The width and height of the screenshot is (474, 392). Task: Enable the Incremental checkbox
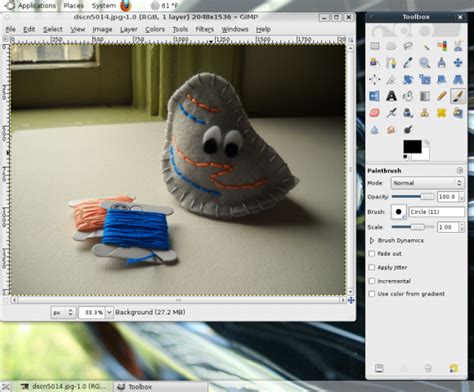(x=372, y=281)
